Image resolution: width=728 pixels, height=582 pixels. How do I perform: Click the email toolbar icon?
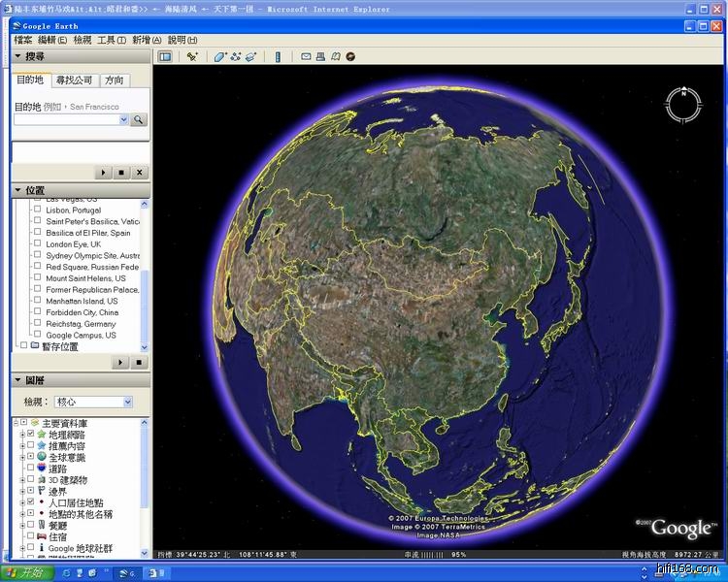pyautogui.click(x=306, y=57)
